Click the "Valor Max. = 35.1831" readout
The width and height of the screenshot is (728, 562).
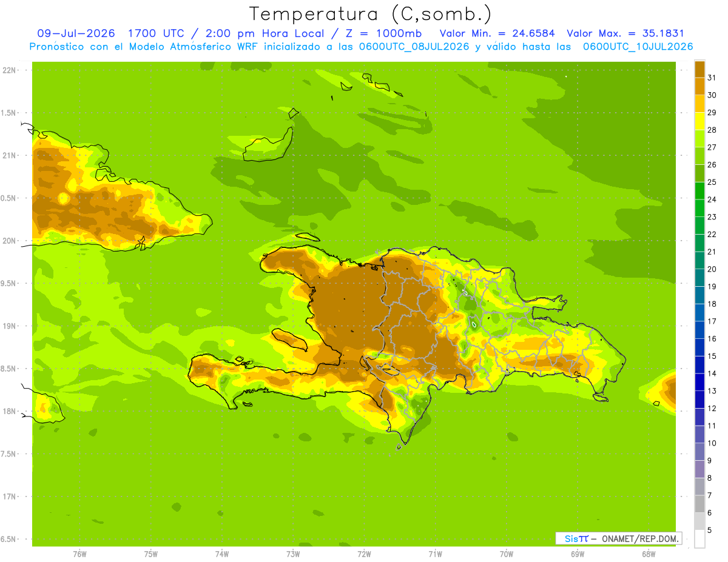pyautogui.click(x=625, y=33)
